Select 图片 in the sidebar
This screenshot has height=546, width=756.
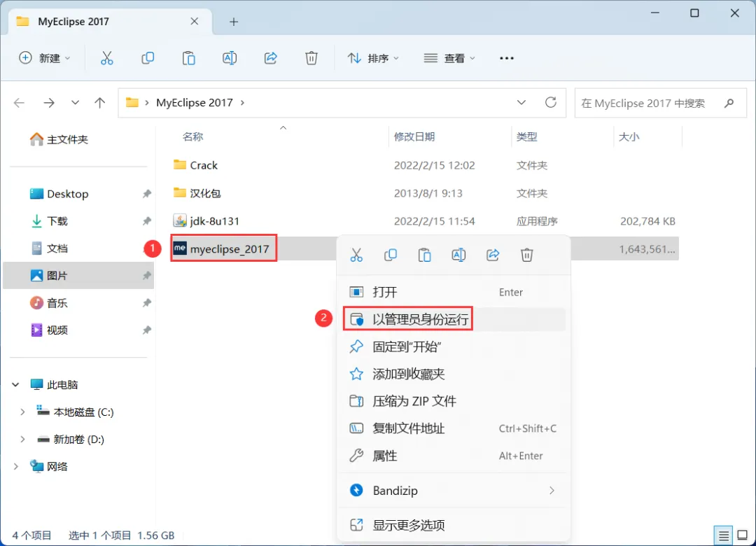78,276
